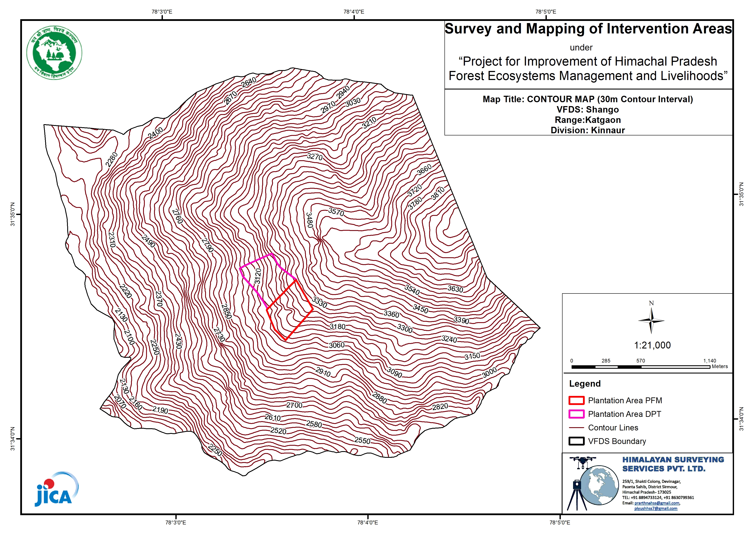Click the 'VFDS Boundary' legend label

pos(617,441)
